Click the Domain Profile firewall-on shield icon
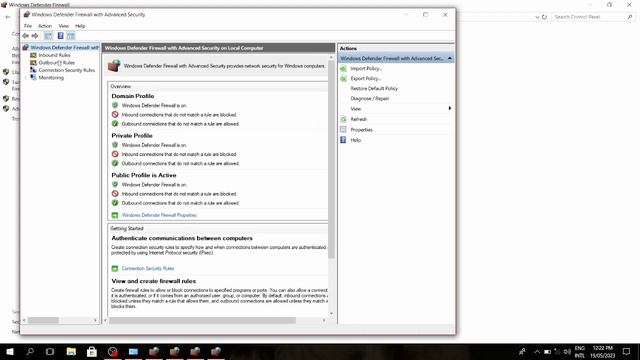Viewport: 640px width, 360px height. [x=115, y=105]
